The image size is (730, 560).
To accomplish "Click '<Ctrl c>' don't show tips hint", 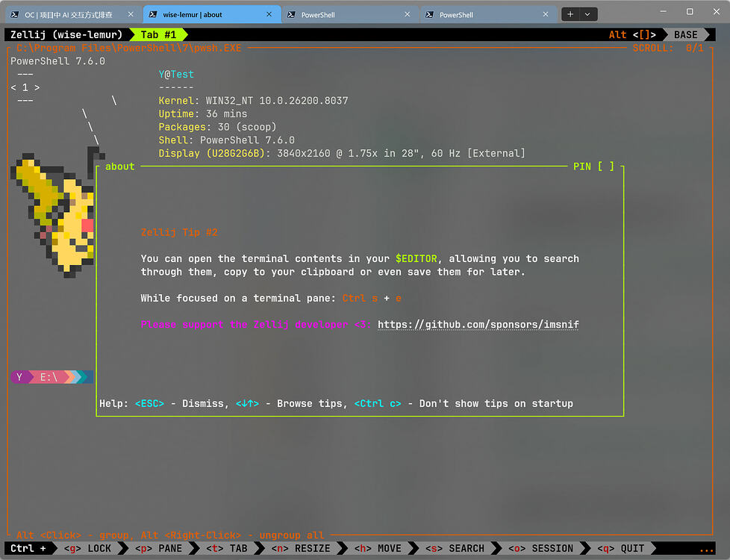I will (x=378, y=403).
